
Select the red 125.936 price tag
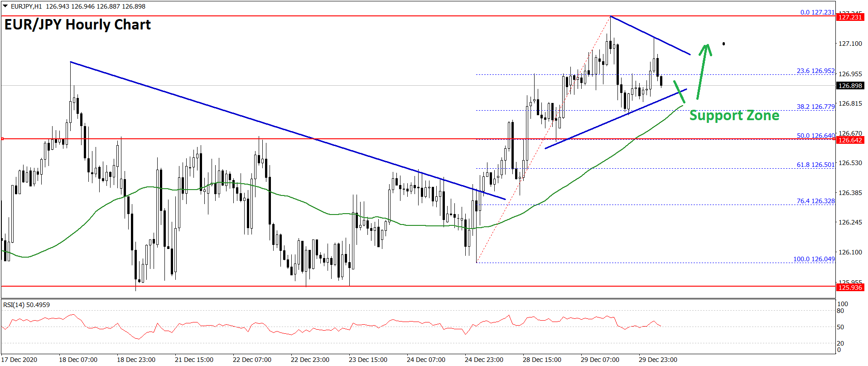[850, 288]
